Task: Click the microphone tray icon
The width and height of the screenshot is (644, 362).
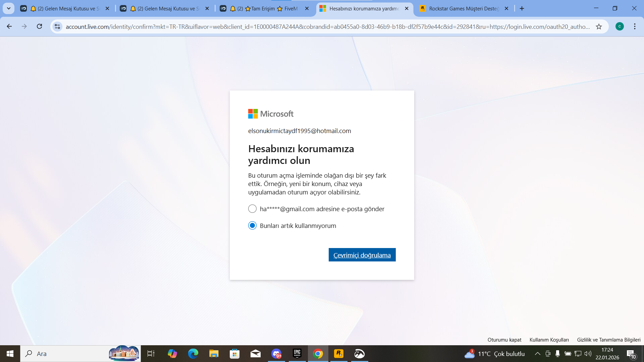Action: pyautogui.click(x=557, y=354)
